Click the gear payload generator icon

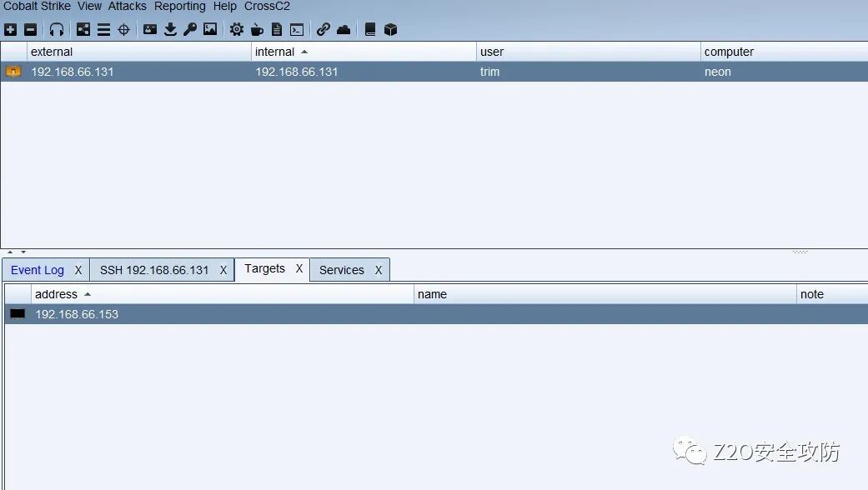coord(236,30)
